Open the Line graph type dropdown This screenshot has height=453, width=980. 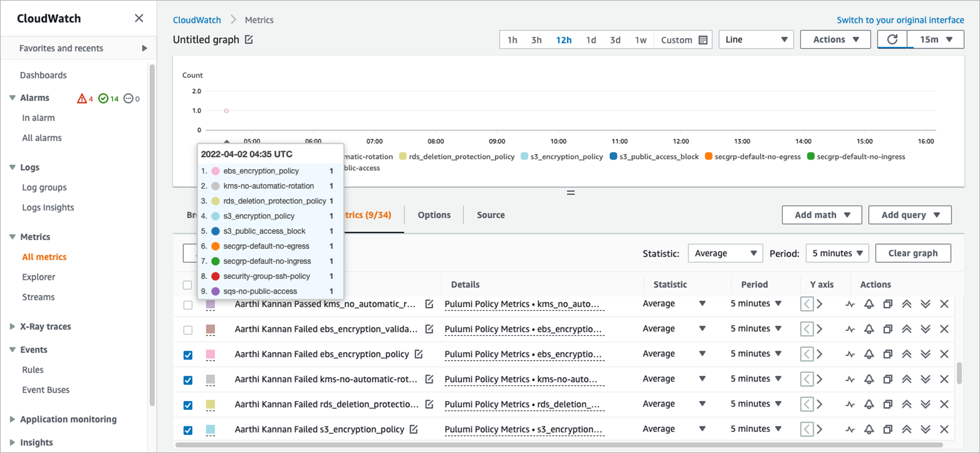[755, 40]
